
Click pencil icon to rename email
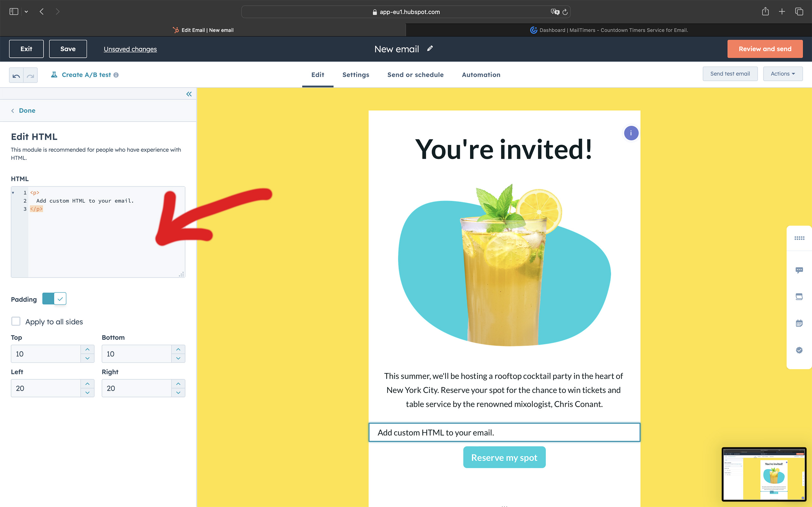pos(430,48)
